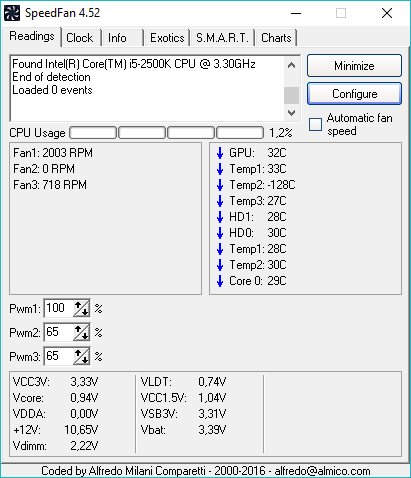
Task: Open the Exotics tab
Action: (x=167, y=38)
